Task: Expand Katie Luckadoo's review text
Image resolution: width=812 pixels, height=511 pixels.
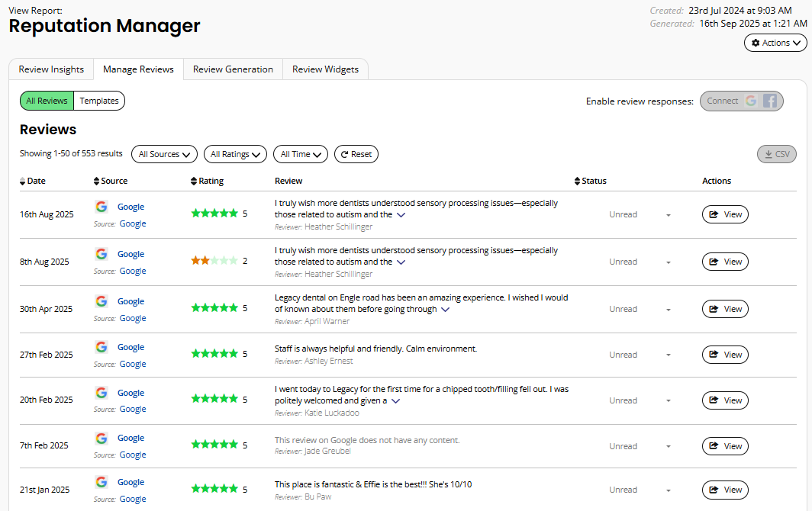Action: coord(395,401)
